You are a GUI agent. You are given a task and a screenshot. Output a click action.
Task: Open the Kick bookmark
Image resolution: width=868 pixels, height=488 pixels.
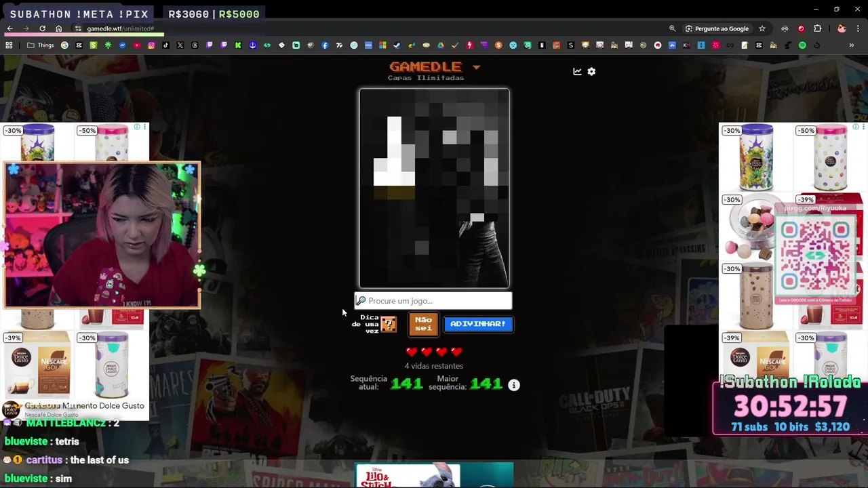pos(238,45)
